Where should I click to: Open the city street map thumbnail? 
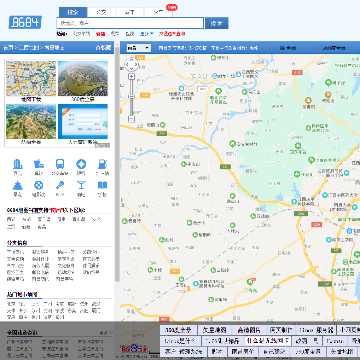click(x=31, y=79)
